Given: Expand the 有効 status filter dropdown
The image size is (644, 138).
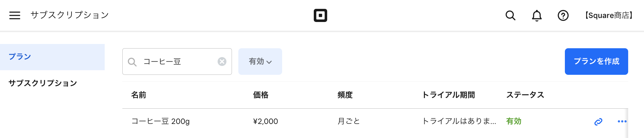Looking at the screenshot, I should (x=260, y=62).
